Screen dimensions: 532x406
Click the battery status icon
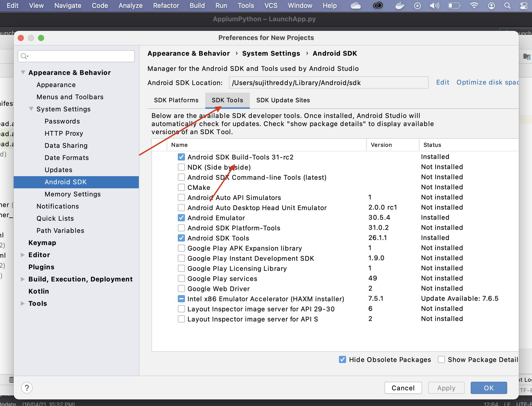[x=454, y=6]
